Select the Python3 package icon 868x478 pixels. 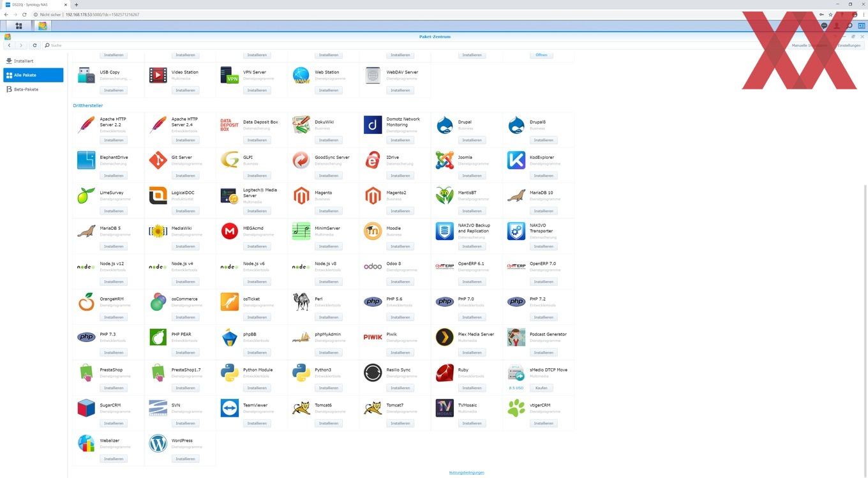[301, 373]
